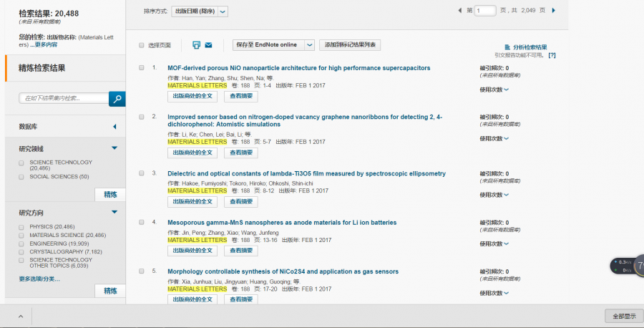Click 全部显示 button
The height and width of the screenshot is (328, 644).
(624, 316)
